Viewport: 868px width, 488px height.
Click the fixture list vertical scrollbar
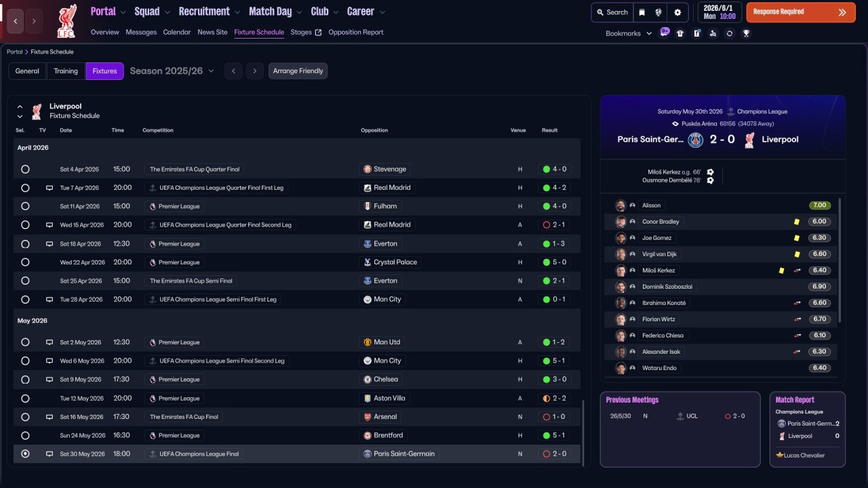pyautogui.click(x=583, y=432)
